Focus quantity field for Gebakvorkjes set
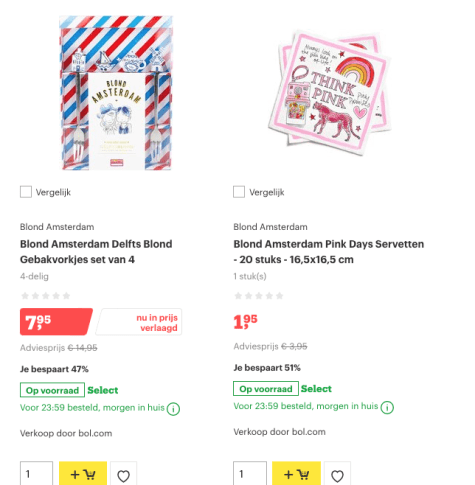Image resolution: width=475 pixels, height=485 pixels. point(36,474)
